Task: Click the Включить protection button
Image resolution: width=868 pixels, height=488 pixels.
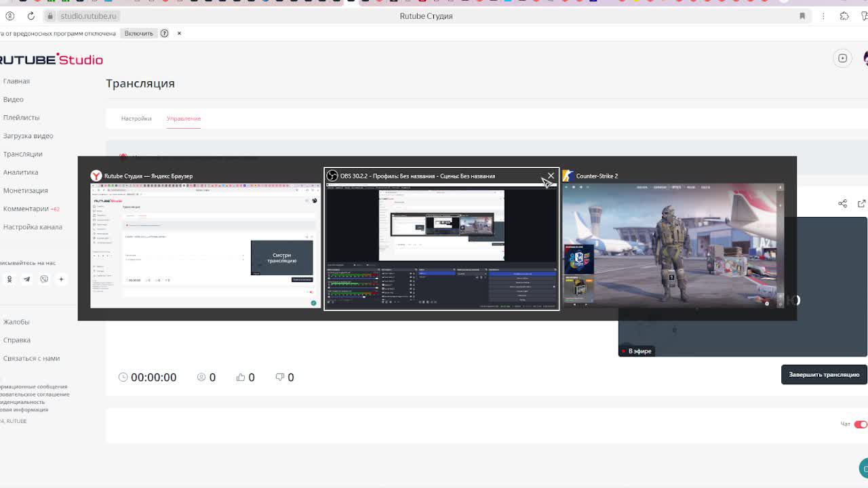Action: pos(139,33)
